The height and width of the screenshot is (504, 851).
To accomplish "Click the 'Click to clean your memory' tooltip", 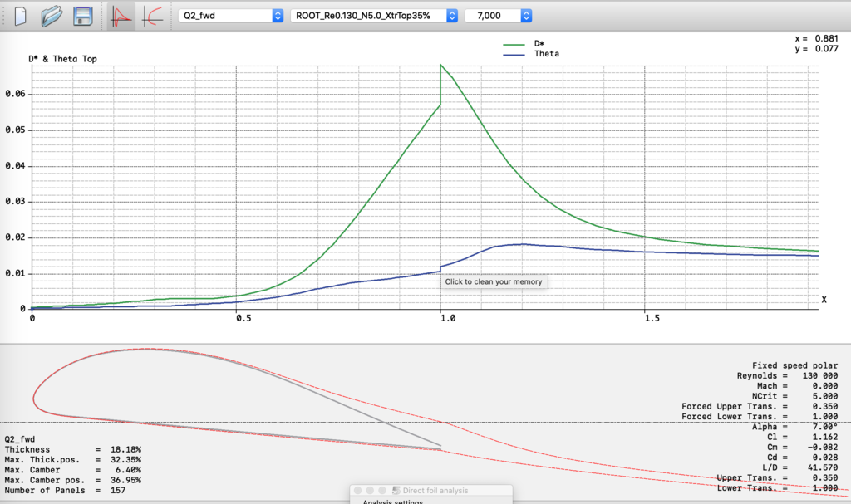I will pos(494,281).
